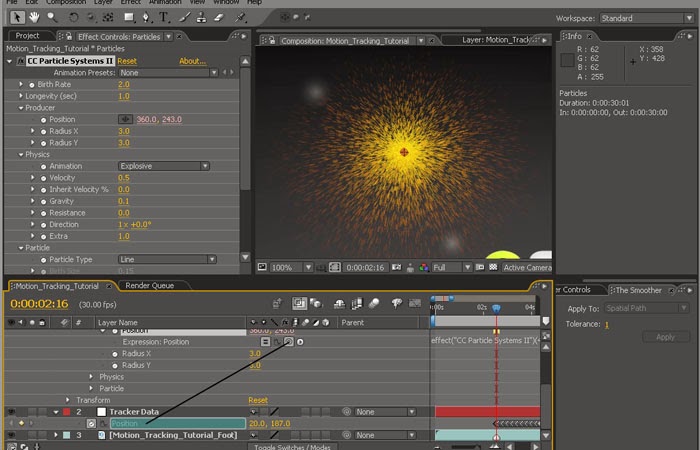This screenshot has width=700, height=450.
Task: Toggle CC Particle Systems II effect switch
Action: 20,61
